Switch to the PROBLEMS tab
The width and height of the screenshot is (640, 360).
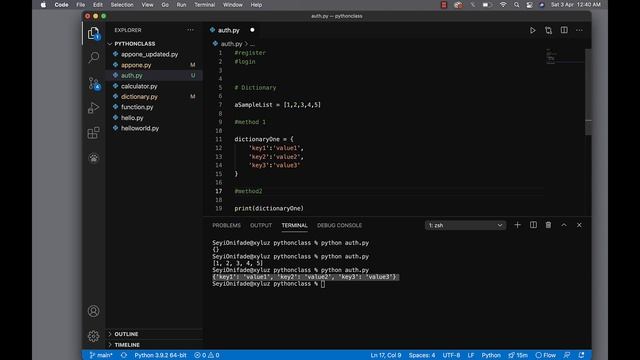pyautogui.click(x=226, y=225)
